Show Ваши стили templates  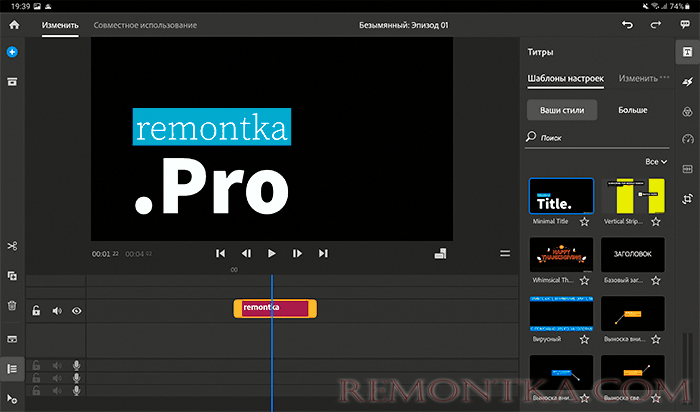(562, 110)
